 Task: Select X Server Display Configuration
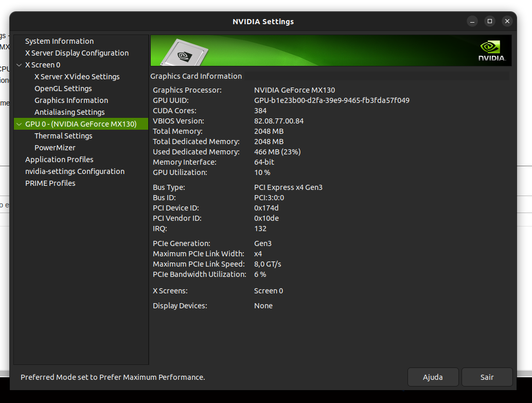click(77, 53)
